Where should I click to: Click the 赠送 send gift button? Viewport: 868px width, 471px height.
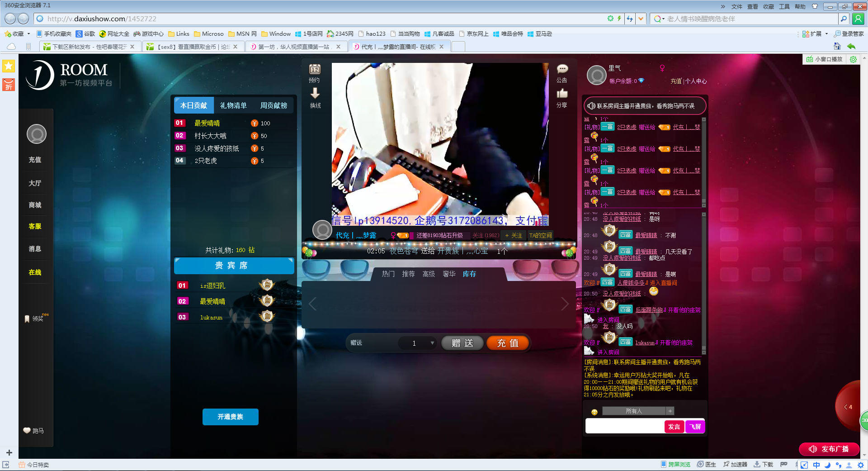(x=462, y=343)
